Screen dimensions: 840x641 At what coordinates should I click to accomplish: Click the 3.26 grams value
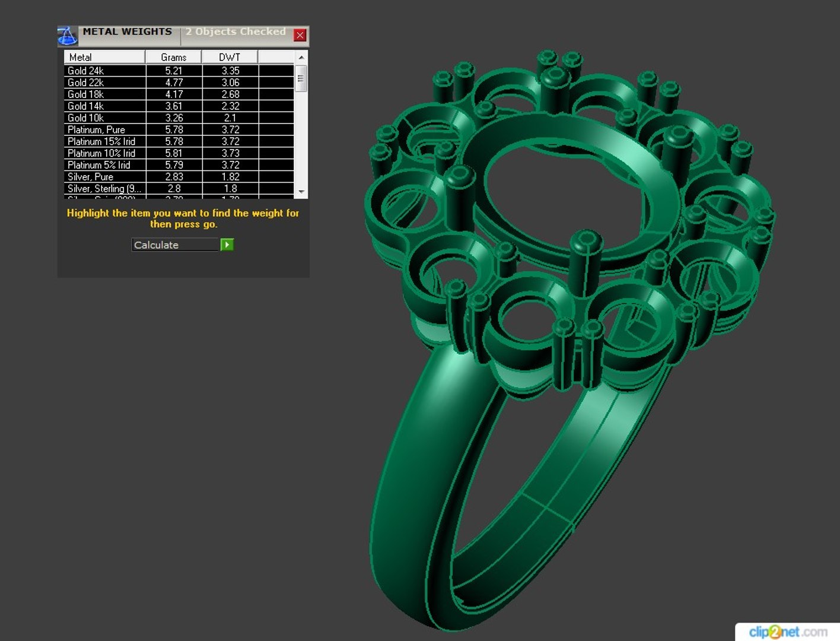tap(174, 118)
